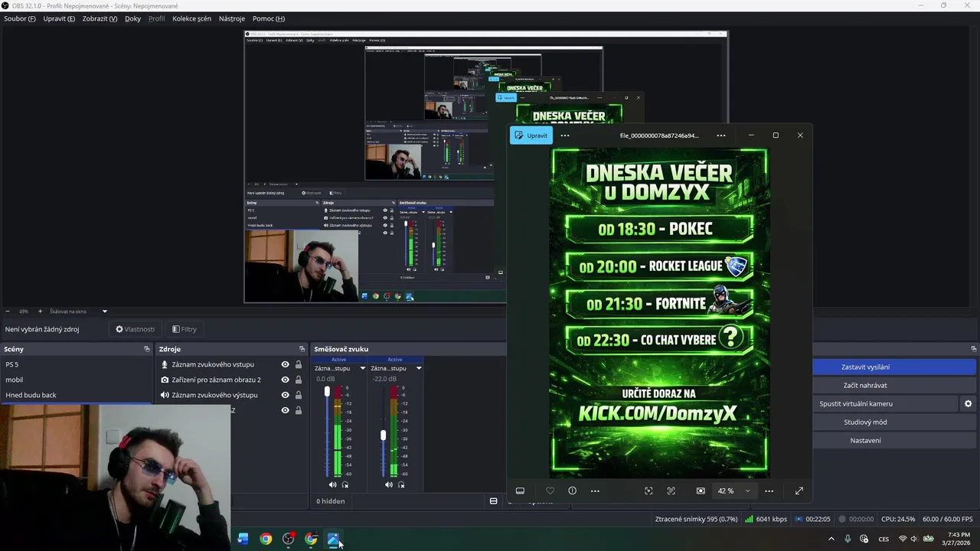
Task: Click the 0.0 dB channel volume fader
Action: tap(327, 392)
